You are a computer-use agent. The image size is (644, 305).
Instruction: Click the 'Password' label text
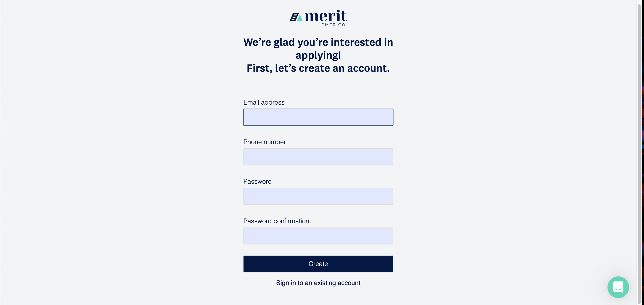257,181
